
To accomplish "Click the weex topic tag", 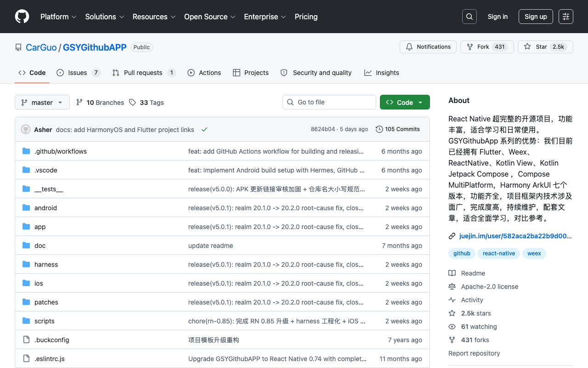I will point(534,253).
